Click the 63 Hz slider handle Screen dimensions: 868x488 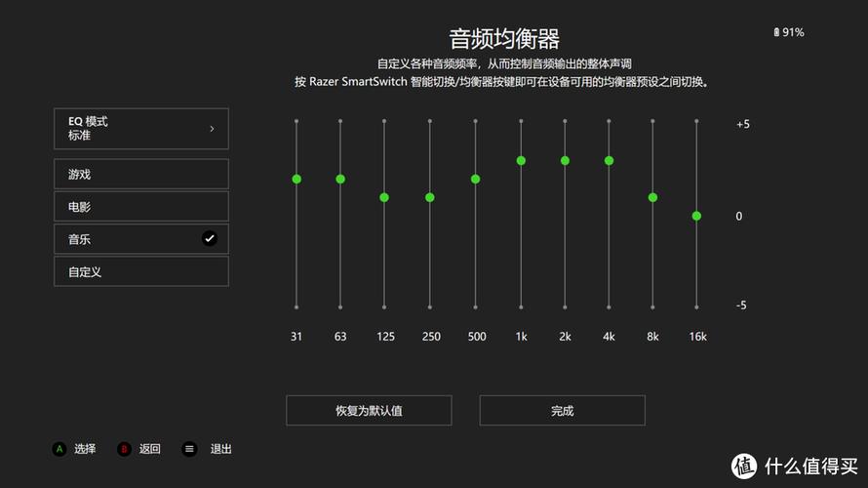click(340, 179)
